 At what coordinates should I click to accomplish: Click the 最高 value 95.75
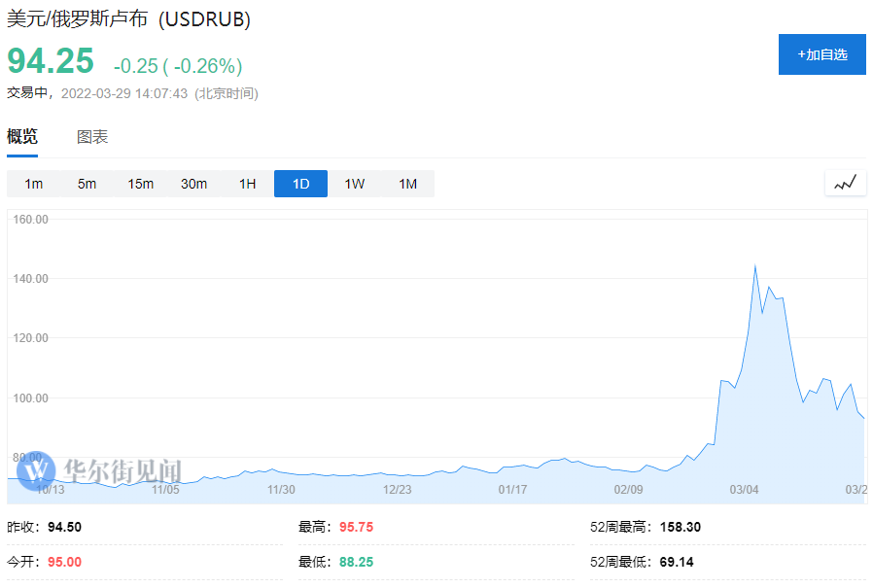pos(357,527)
